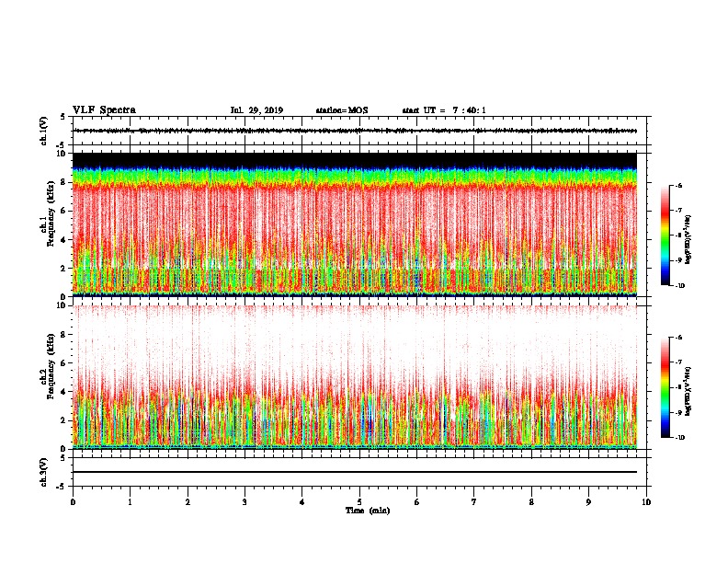
Task: Click the ch.2 colorbar log(PSD) unit label
Action: (x=688, y=391)
